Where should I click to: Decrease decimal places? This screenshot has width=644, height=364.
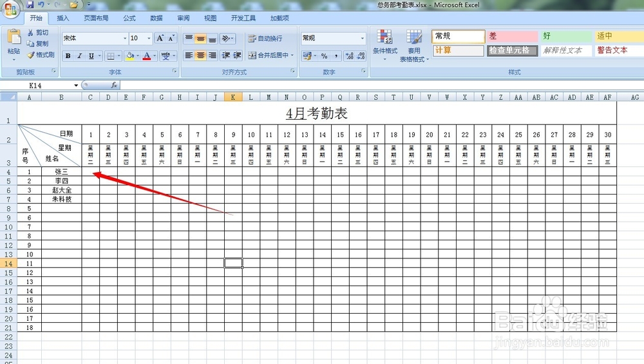[x=361, y=55]
